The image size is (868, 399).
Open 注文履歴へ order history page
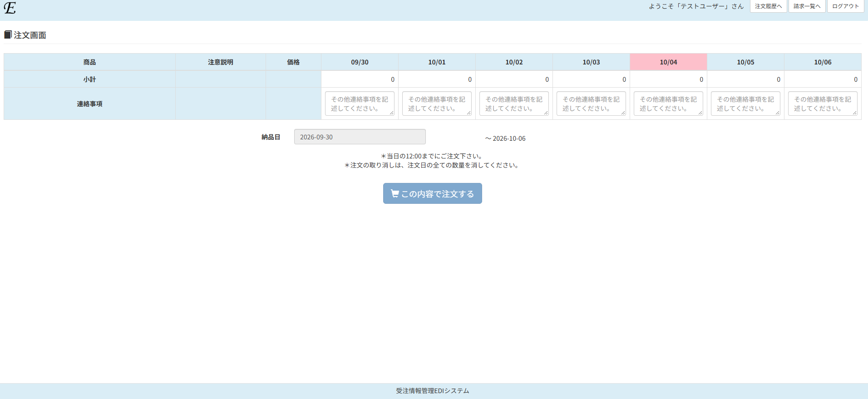tap(768, 6)
